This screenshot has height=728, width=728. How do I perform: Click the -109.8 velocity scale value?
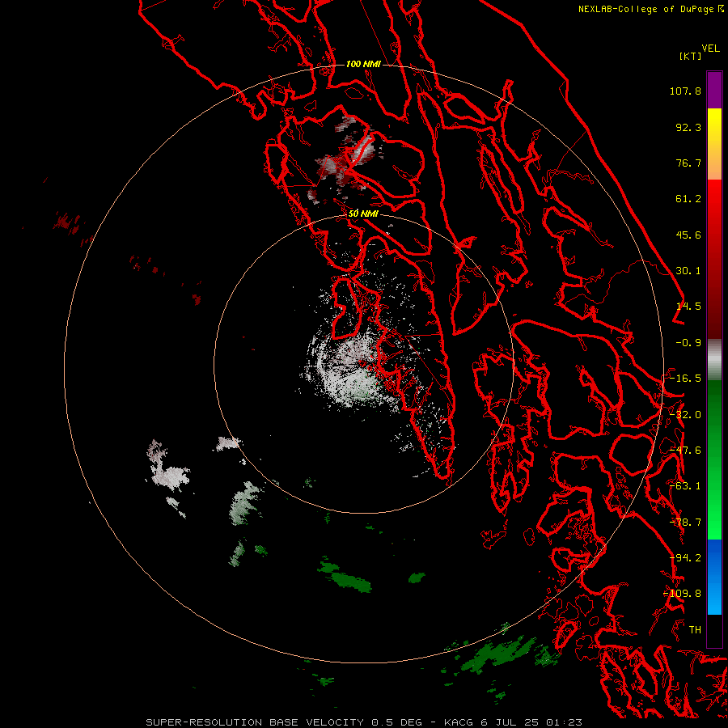[683, 594]
